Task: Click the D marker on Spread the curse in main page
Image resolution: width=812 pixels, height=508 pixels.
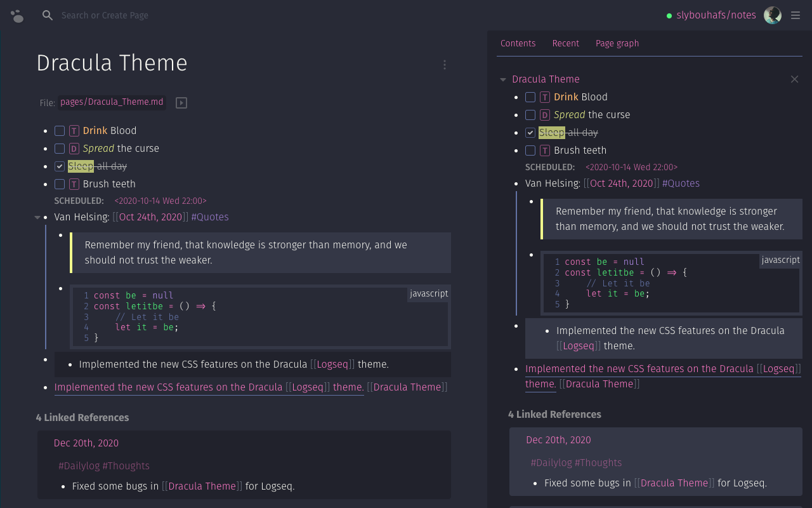Action: [x=74, y=149]
